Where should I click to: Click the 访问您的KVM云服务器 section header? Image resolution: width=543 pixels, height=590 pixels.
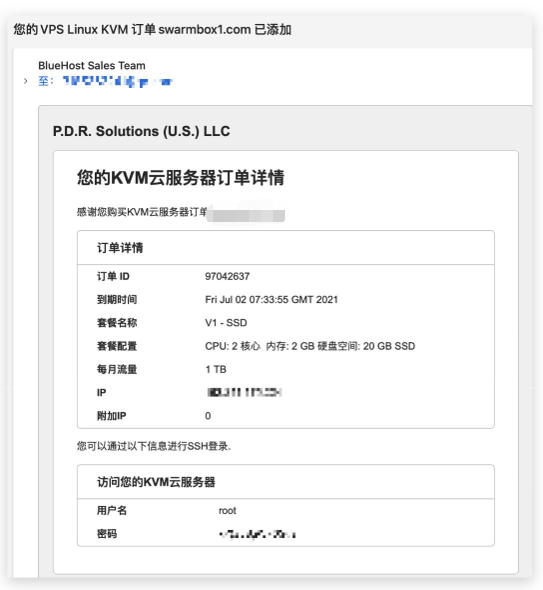pos(156,482)
